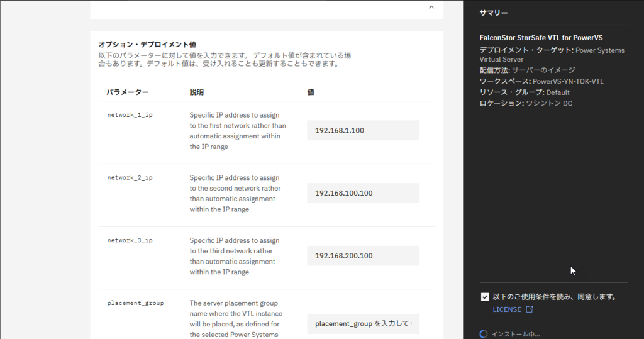Screen dimensions: 644x339
Task: Click the installing progress spinner icon
Action: click(x=484, y=334)
